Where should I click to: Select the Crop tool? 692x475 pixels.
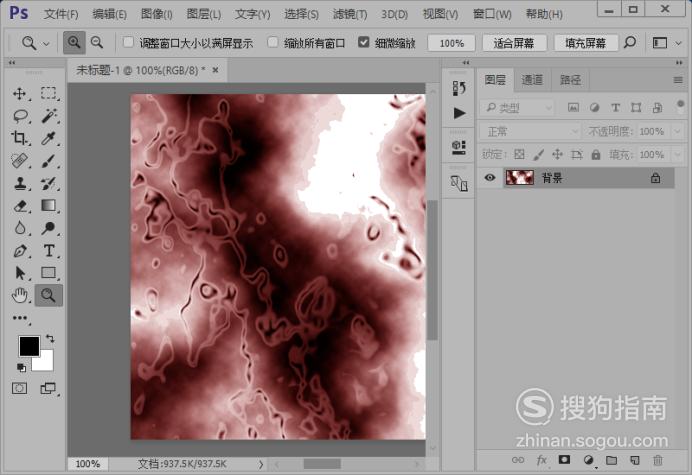tap(19, 138)
